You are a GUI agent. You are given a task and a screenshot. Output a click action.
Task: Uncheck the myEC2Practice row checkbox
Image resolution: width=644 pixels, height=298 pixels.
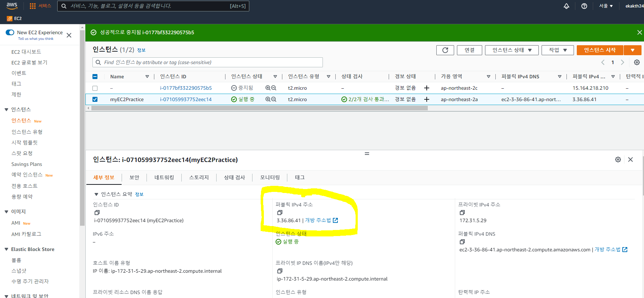point(95,99)
